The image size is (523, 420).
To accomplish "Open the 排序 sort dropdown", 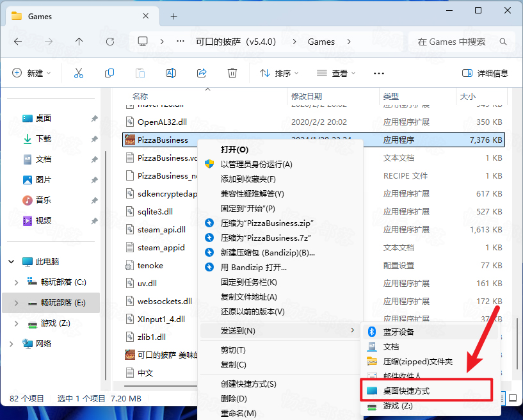I will (x=279, y=73).
